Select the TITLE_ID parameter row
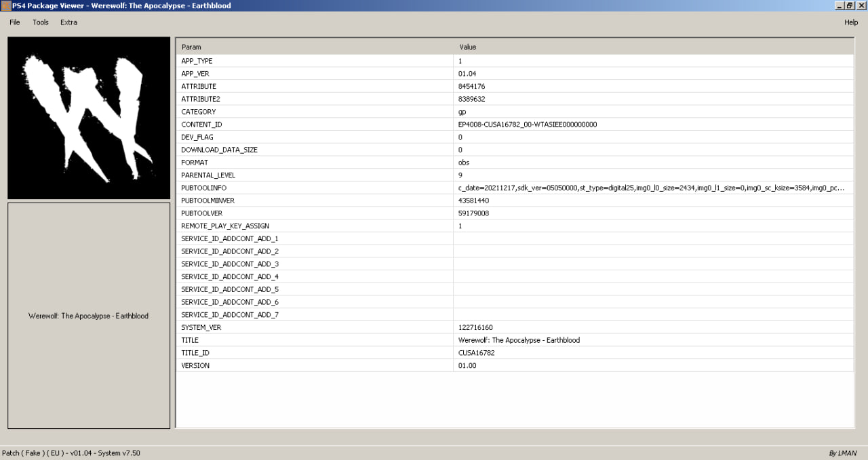868x460 pixels. tap(515, 353)
